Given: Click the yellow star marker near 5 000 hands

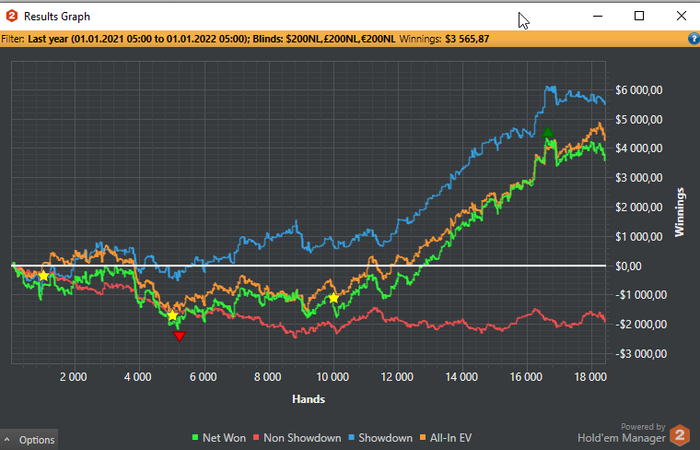Looking at the screenshot, I should [x=172, y=316].
